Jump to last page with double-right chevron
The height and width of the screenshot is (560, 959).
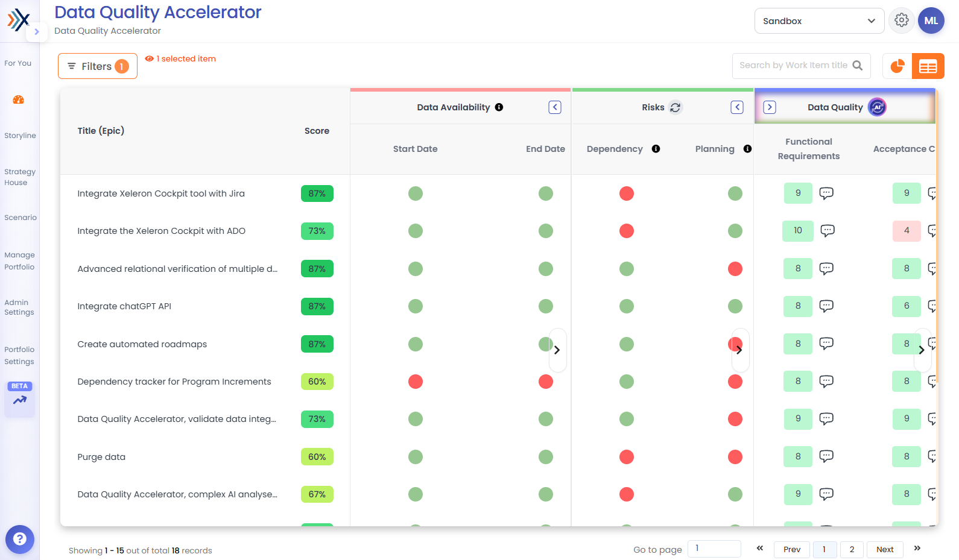[x=917, y=548]
